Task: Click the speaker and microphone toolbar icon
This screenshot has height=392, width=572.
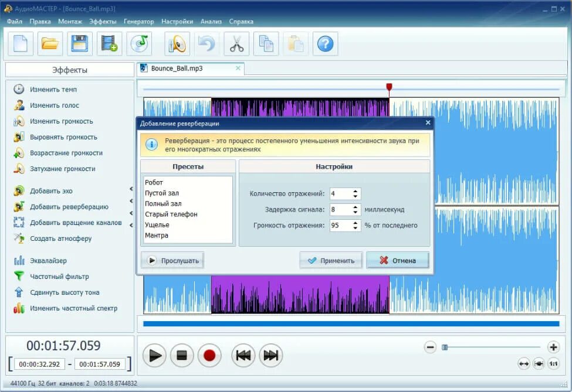Action: point(177,44)
